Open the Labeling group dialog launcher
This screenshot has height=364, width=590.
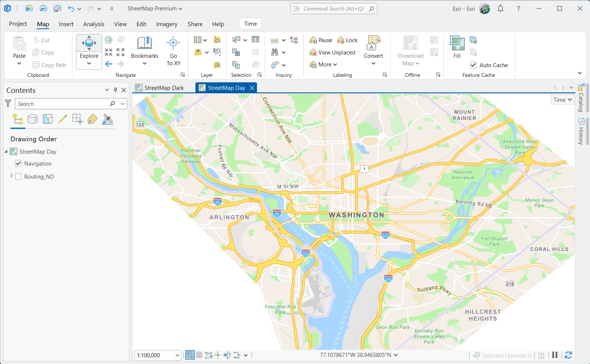tap(385, 75)
